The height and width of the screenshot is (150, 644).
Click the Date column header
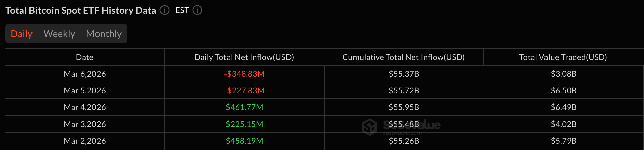coord(85,57)
